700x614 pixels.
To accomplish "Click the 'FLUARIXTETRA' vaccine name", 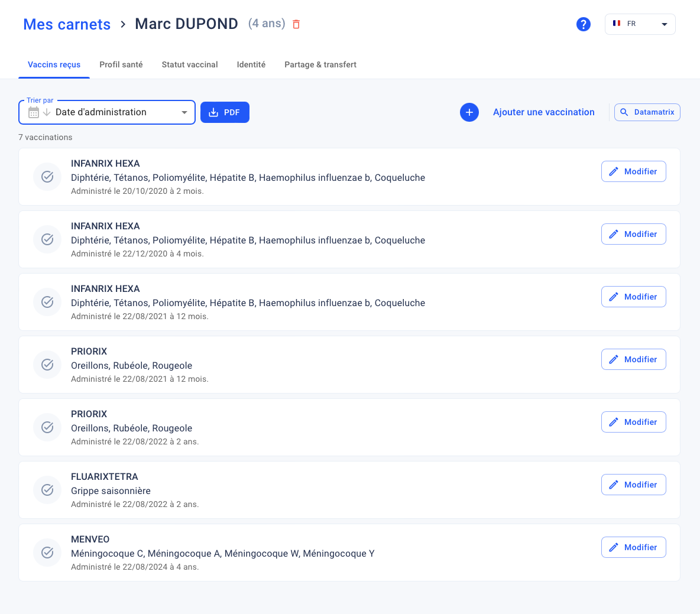I will (105, 476).
